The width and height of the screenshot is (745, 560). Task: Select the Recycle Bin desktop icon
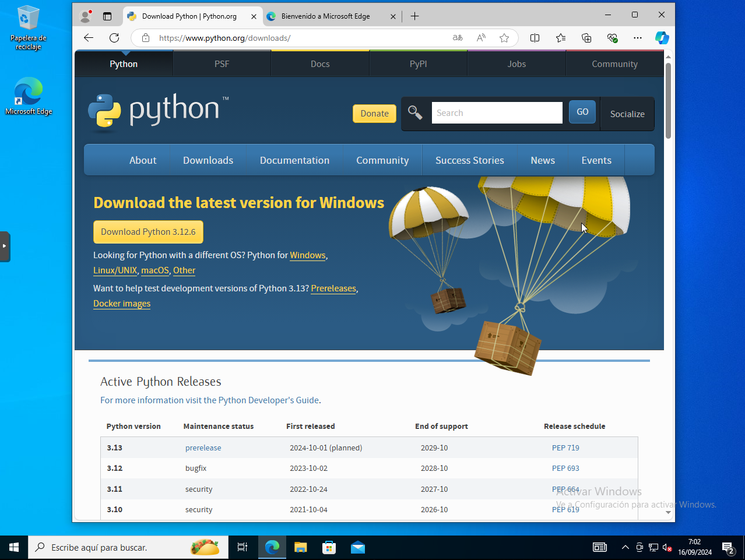click(x=28, y=28)
